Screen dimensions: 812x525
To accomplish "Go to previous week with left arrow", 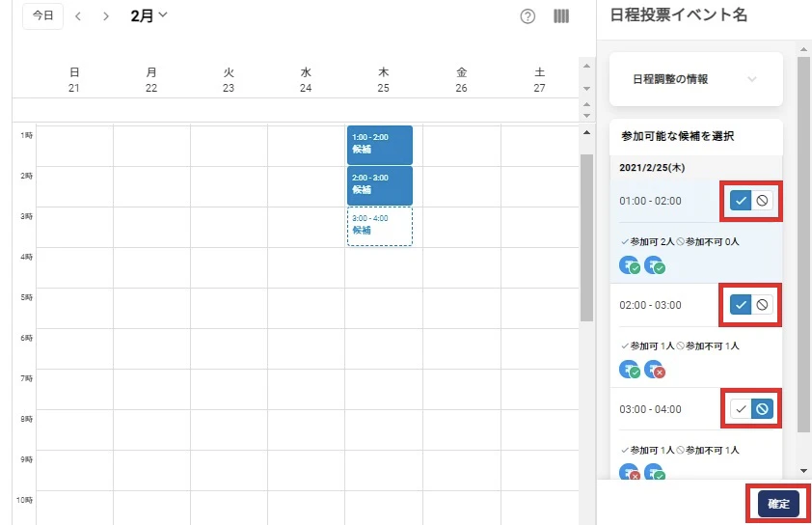I will pos(78,16).
